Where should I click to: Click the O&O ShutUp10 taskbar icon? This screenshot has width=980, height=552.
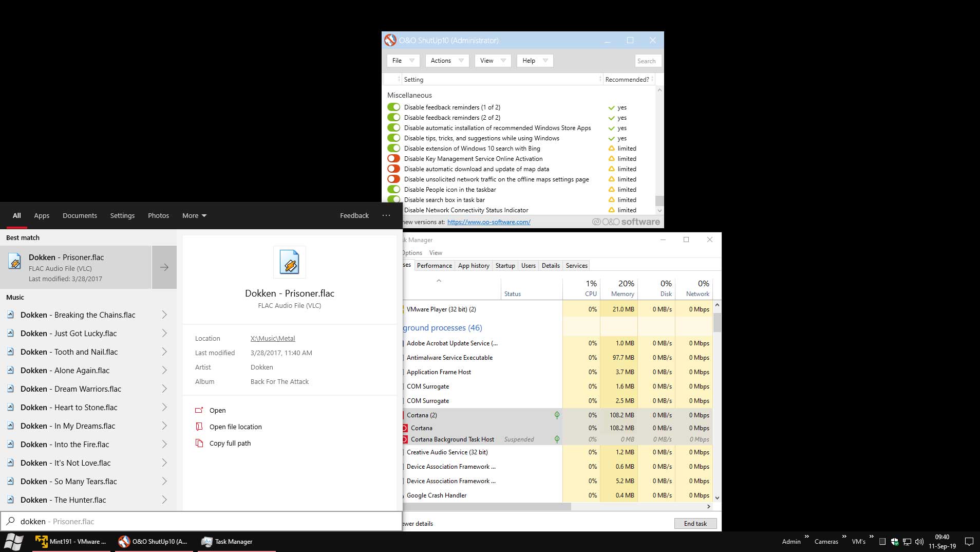[124, 541]
